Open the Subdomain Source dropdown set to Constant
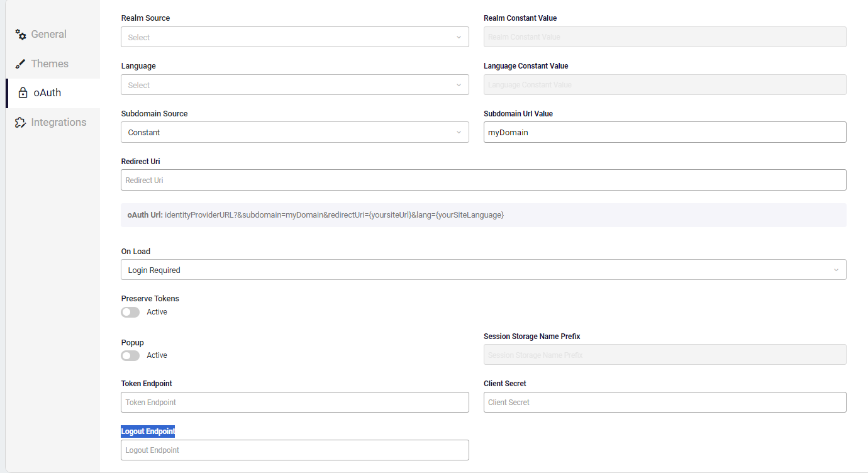The height and width of the screenshot is (473, 868). point(294,133)
